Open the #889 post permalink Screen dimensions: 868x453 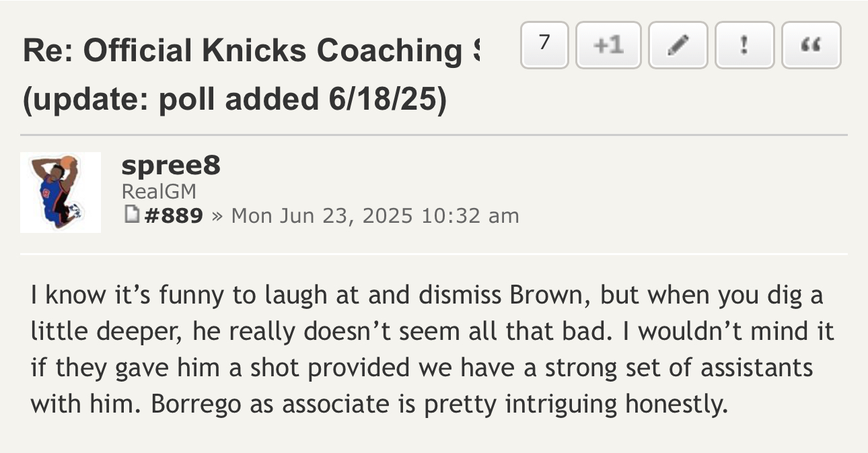point(173,215)
